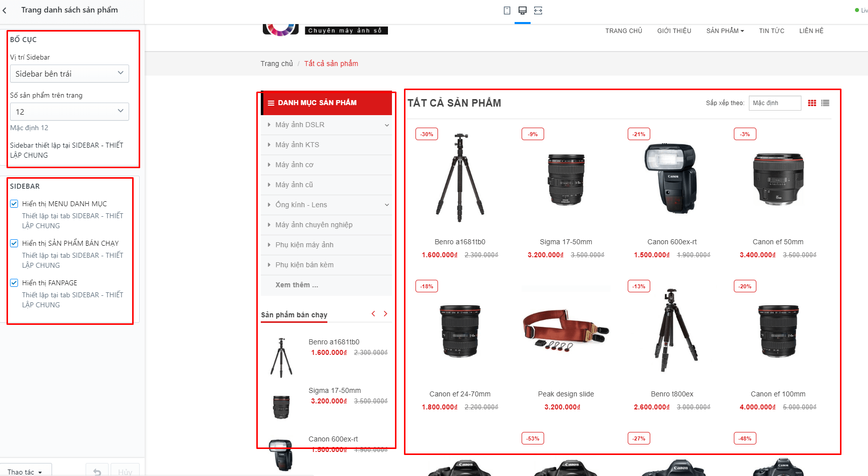Screen dimensions: 868x476
Task: Open Canon ef 50mm product title
Action: tap(778, 242)
